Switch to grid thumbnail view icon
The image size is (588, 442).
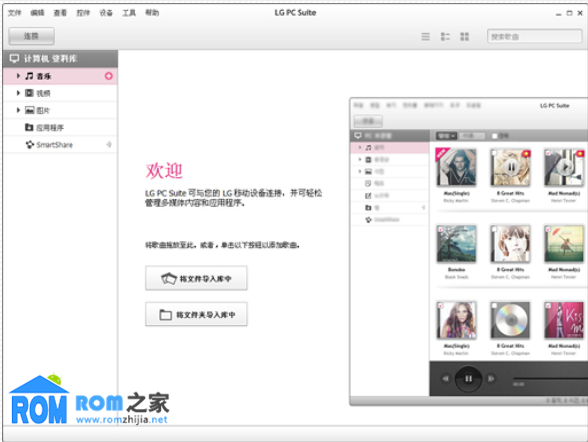coord(465,37)
